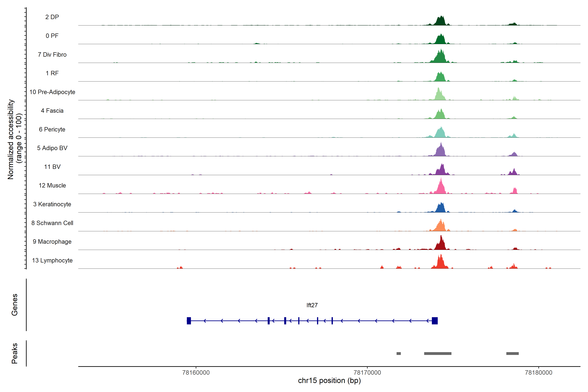Viewport: 588px width, 392px height.
Task: Click the 8 Schwann Cell track label
Action: [52, 223]
